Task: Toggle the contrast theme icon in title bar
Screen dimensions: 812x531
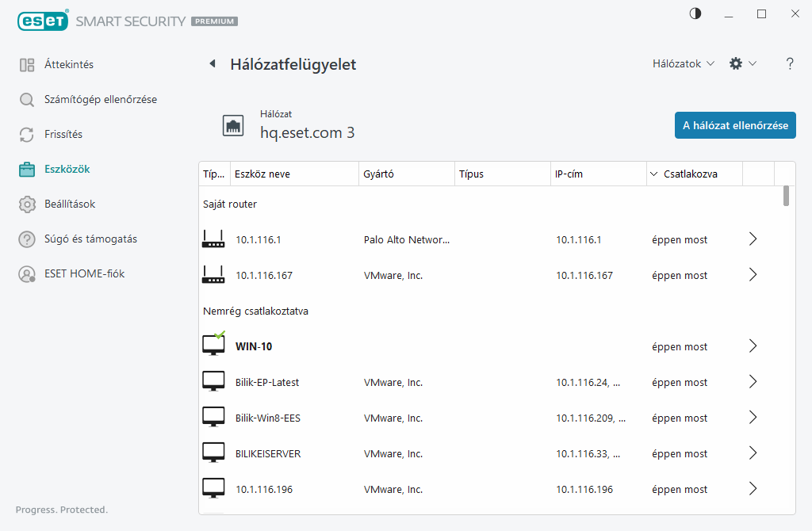Action: (695, 13)
